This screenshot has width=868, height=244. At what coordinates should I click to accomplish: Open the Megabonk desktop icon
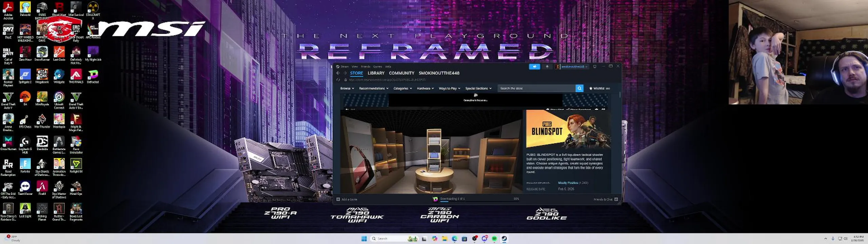point(42,76)
